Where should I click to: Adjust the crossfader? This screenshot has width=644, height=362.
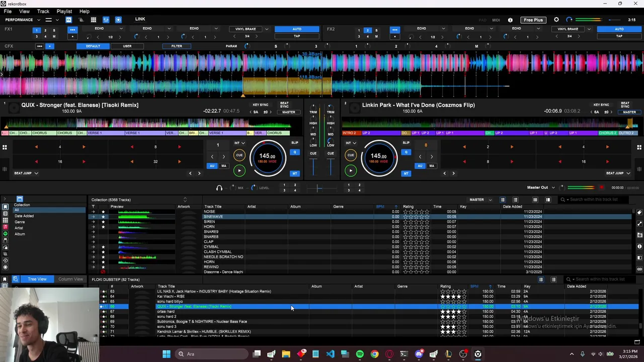(x=318, y=189)
